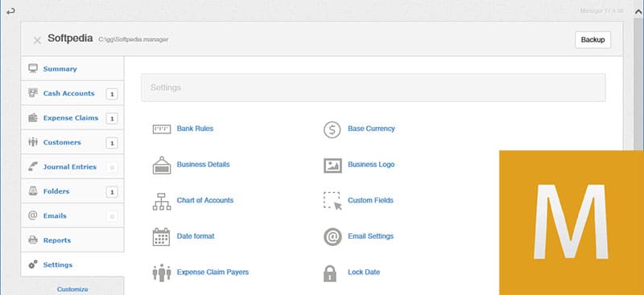Image resolution: width=644 pixels, height=295 pixels.
Task: Click the Cash Accounts sidebar icon
Action: pos(33,92)
